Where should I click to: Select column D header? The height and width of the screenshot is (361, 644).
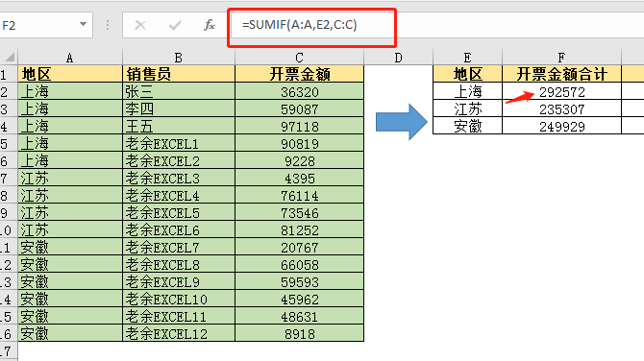(398, 58)
